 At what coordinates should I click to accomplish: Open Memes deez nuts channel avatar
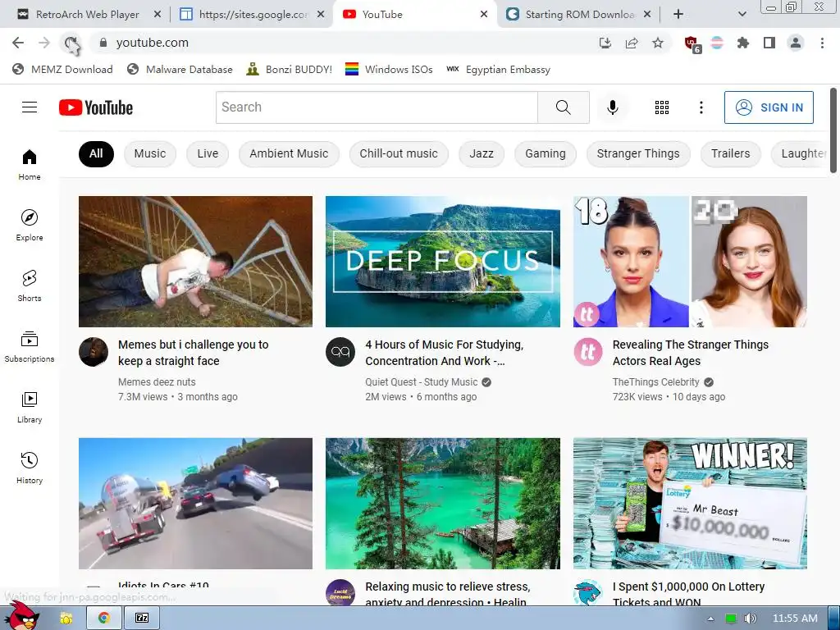pyautogui.click(x=94, y=352)
